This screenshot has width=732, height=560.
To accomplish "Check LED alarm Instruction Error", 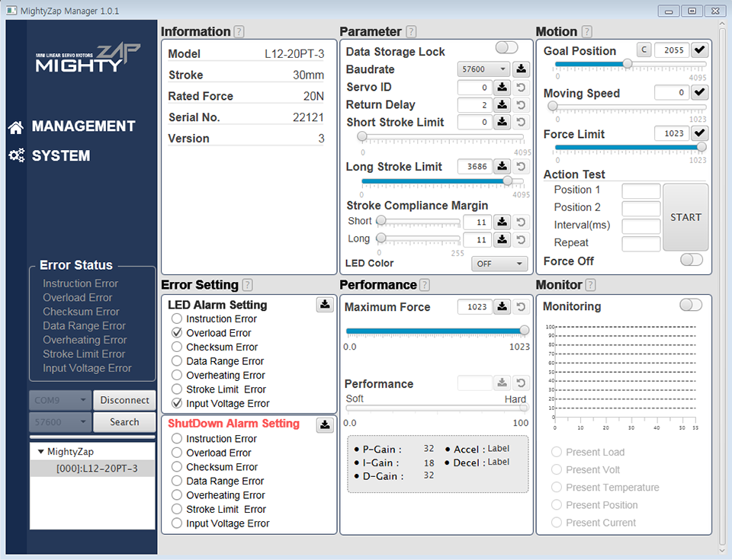I will point(177,318).
